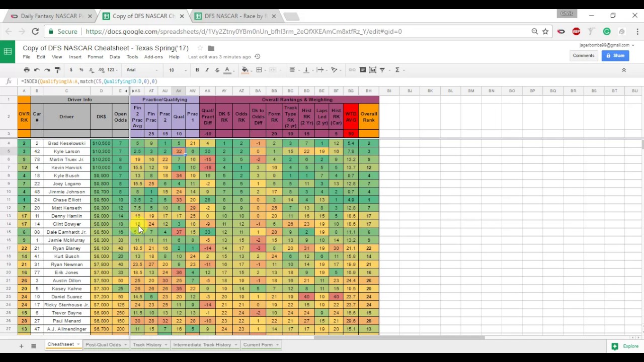
Task: Toggle strikethrough formatting
Action: coord(217,70)
